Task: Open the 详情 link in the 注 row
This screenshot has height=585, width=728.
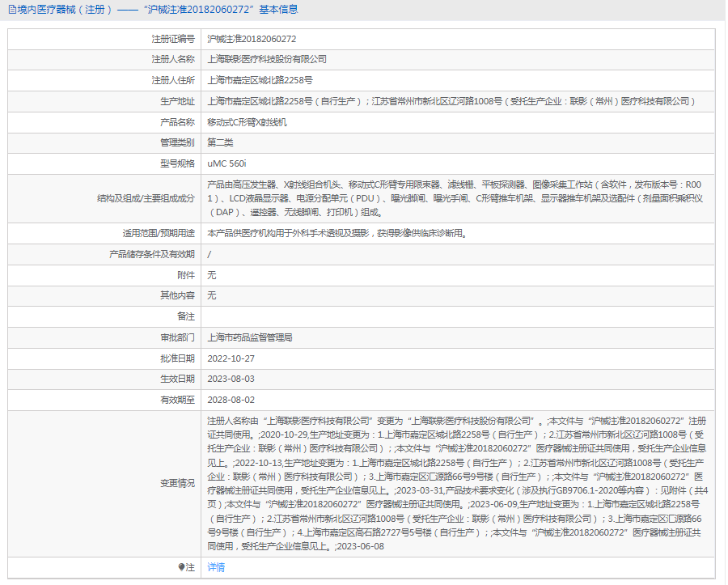Action: tap(216, 567)
